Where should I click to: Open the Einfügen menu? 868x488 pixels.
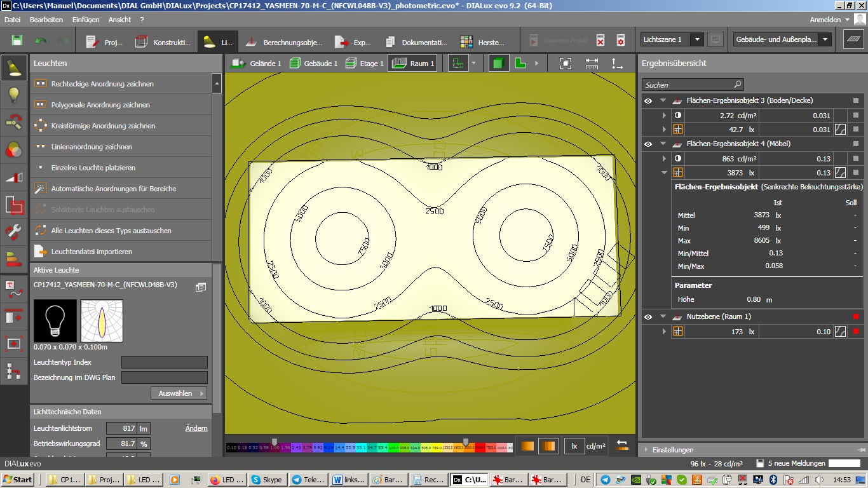[x=86, y=20]
